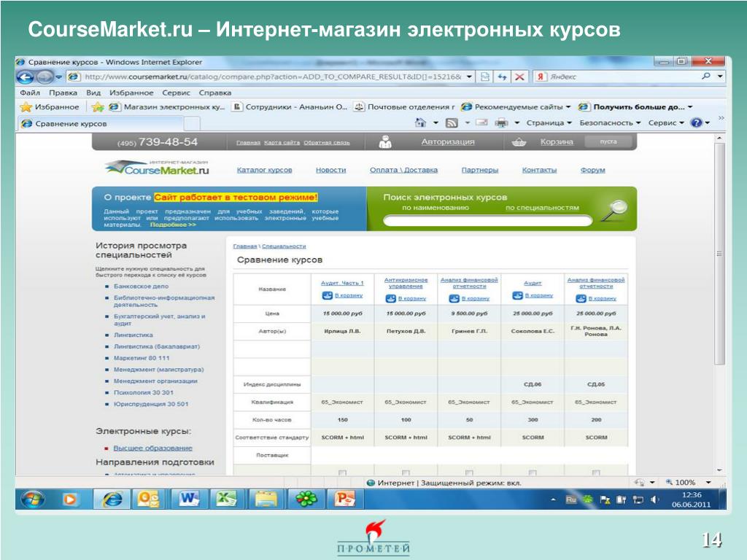Click the RSS feeds icon
Image resolution: width=747 pixels, height=560 pixels.
452,122
